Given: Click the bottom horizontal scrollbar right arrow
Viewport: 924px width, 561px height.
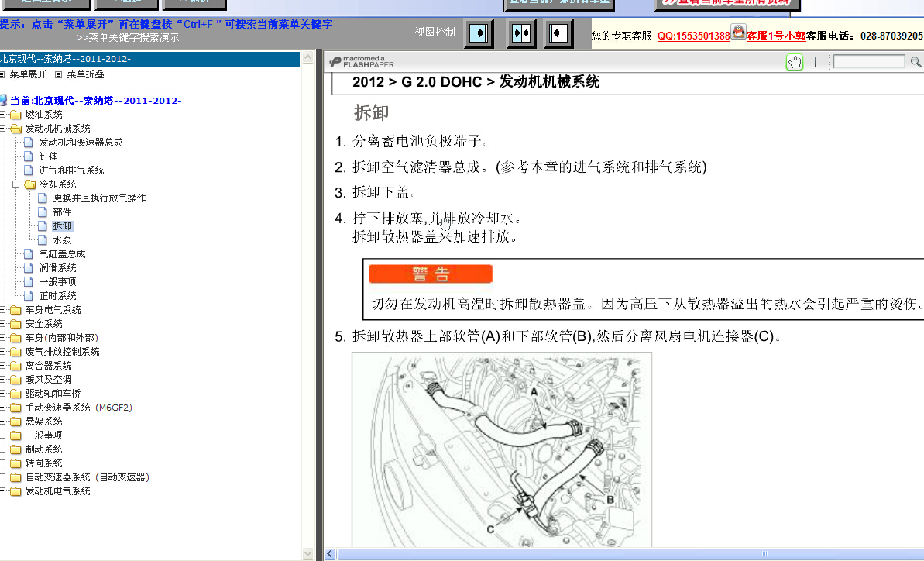Looking at the screenshot, I should point(919,554).
